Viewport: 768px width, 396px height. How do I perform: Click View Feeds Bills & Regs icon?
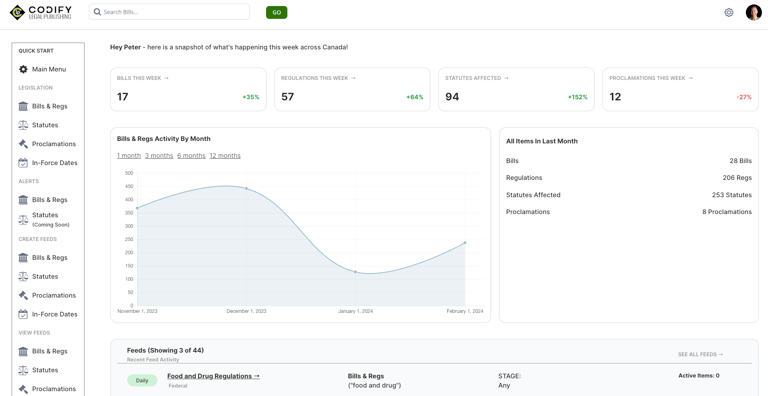[23, 351]
